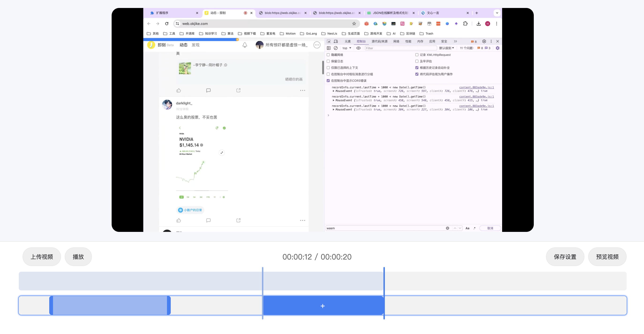Click the browser reload icon
This screenshot has height=334, width=644.
pos(167,23)
